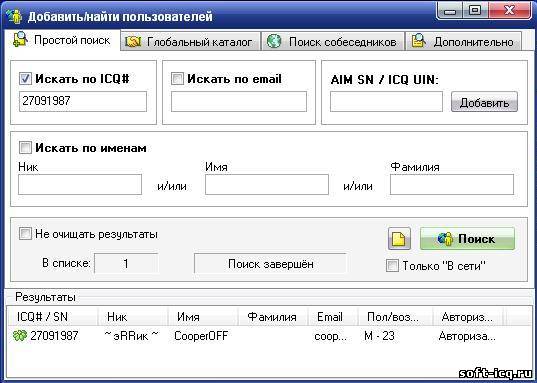Image resolution: width=537 pixels, height=383 pixels.
Task: Sort results by Авториз... column header
Action: click(x=468, y=317)
